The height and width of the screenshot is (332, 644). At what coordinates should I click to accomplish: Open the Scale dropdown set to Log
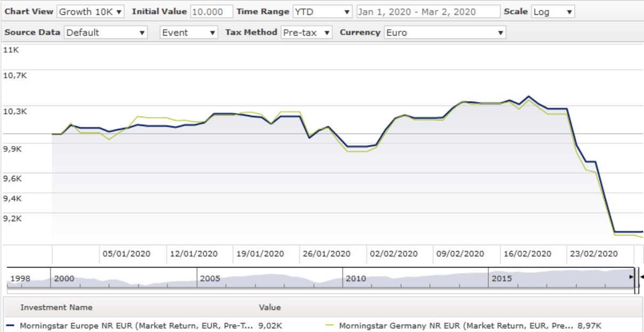pos(553,12)
